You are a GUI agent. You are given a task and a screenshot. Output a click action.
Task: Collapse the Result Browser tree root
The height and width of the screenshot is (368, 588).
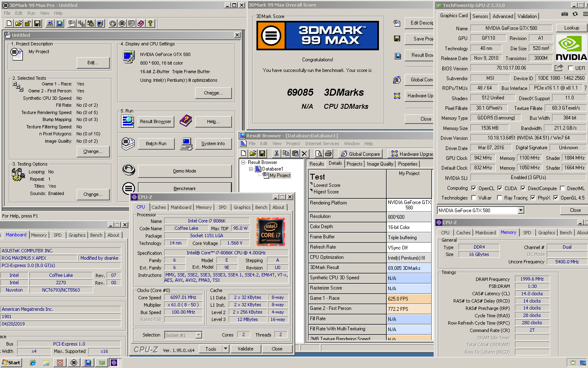pos(243,162)
